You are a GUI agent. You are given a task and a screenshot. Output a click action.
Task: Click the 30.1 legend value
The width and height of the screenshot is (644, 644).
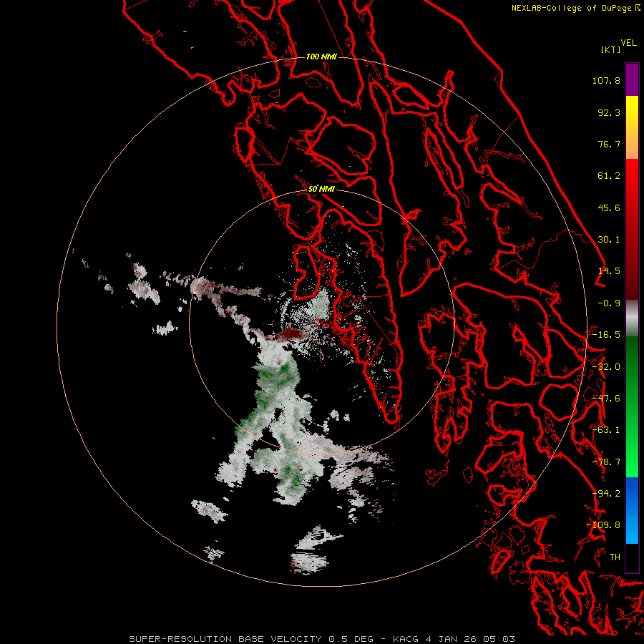point(609,240)
